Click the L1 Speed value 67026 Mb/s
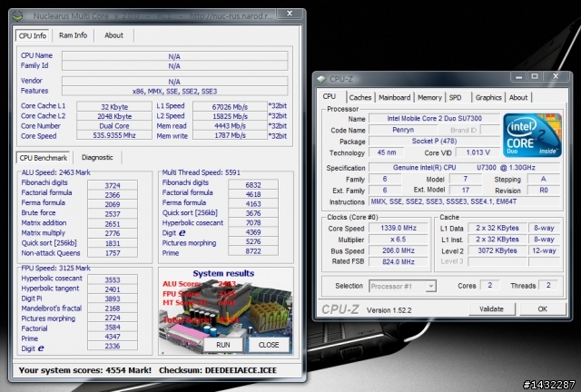The image size is (581, 392). pos(230,107)
